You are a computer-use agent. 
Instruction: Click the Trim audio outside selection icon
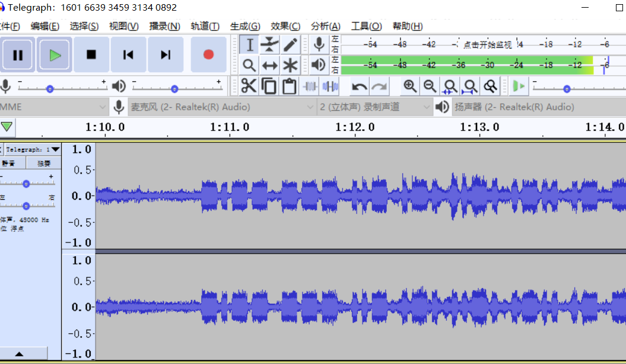point(310,87)
